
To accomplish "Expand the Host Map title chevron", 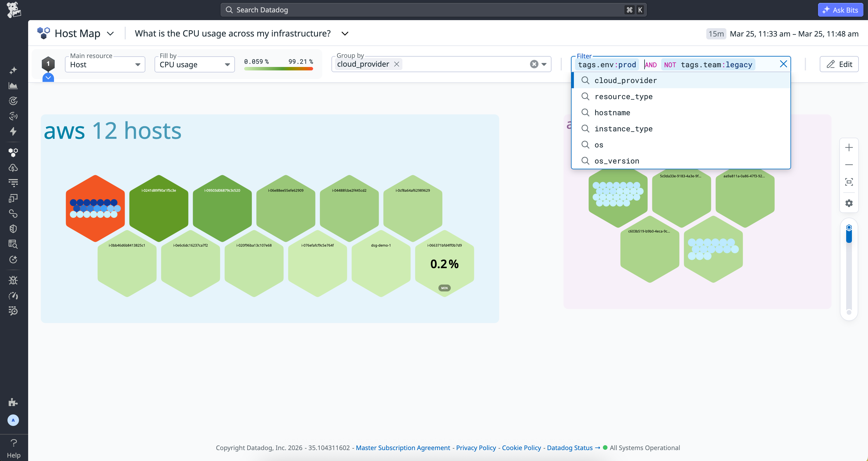I will 110,34.
